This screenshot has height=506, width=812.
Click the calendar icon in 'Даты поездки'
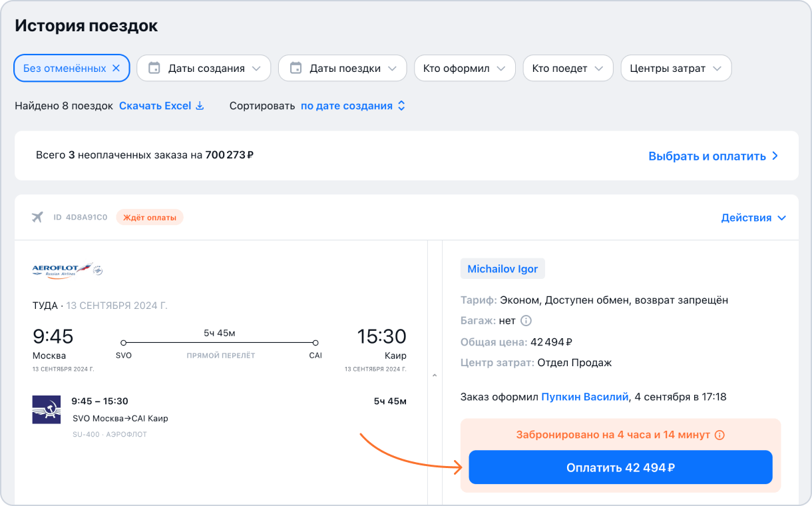pos(296,68)
